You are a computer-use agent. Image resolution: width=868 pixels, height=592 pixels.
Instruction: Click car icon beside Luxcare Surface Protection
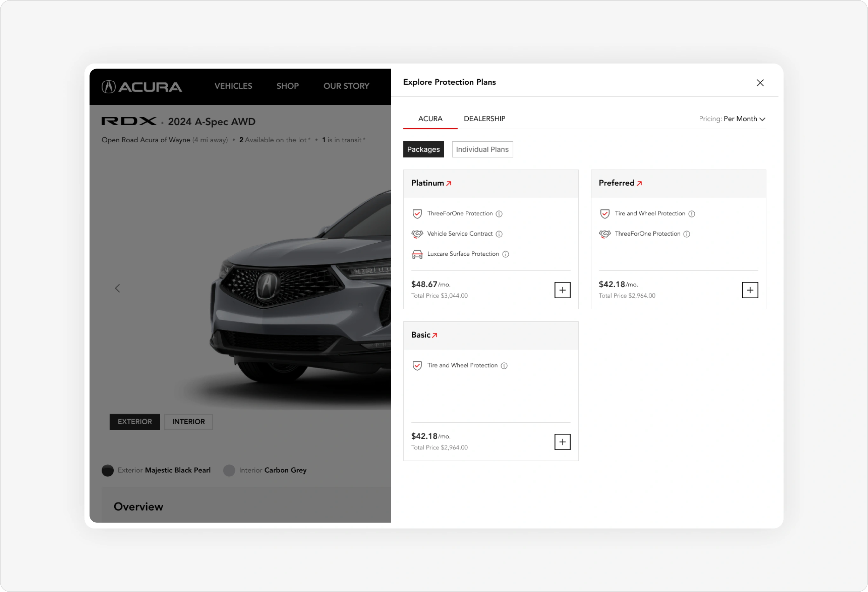click(417, 254)
